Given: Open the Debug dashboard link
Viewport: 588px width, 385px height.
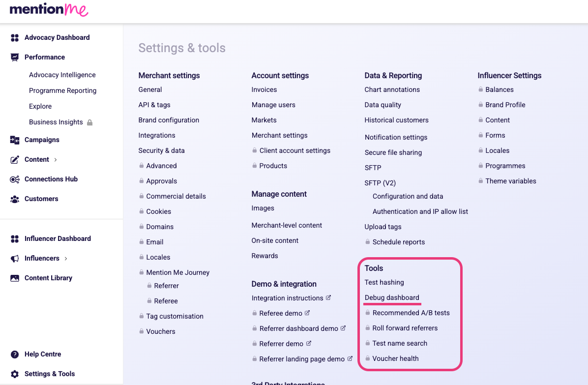Looking at the screenshot, I should coord(392,297).
